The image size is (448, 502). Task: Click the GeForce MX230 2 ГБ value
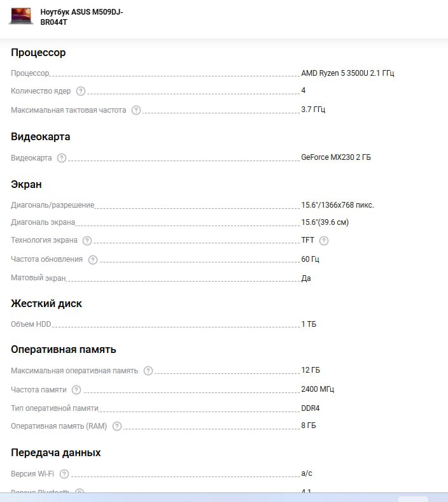pos(335,157)
